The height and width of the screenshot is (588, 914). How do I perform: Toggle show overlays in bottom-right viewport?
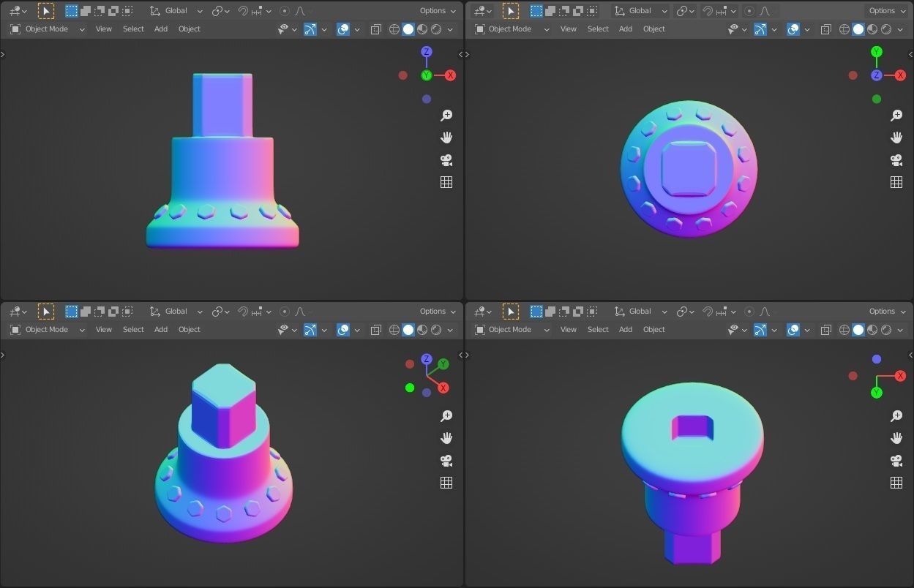tap(793, 330)
